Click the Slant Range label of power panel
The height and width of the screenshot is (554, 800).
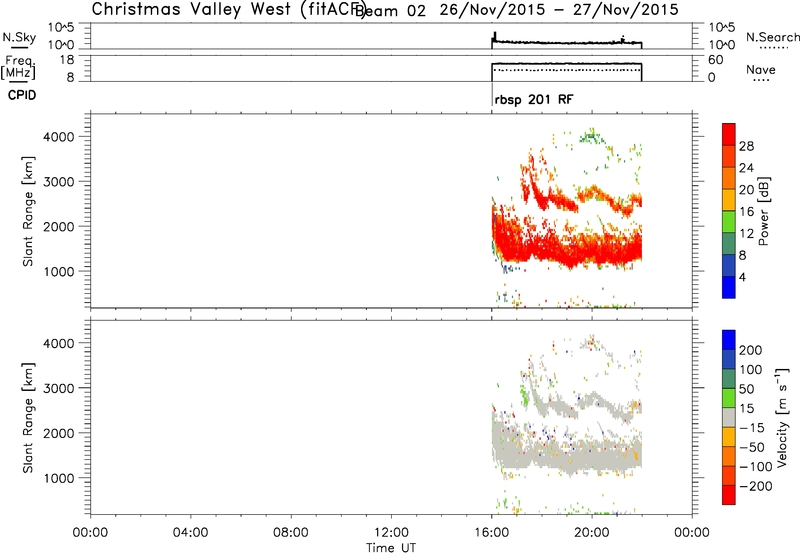(28, 211)
